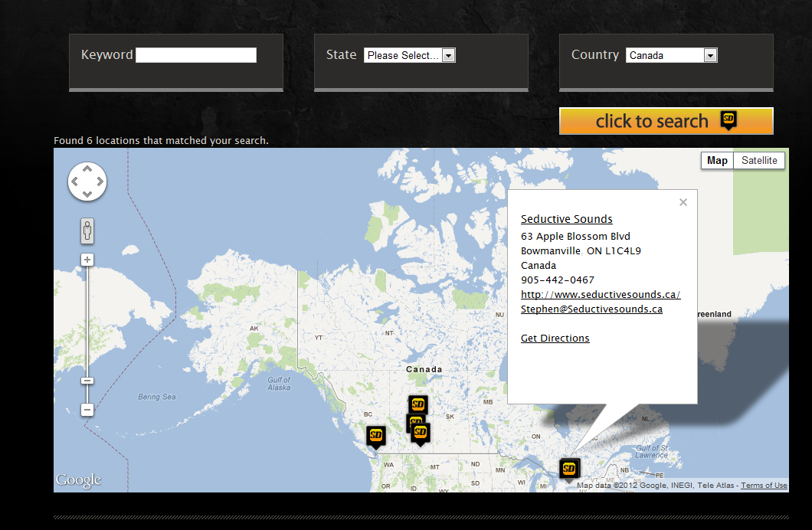Viewport: 812px width, 530px height.
Task: Open the Google logo link on map
Action: pyautogui.click(x=79, y=480)
